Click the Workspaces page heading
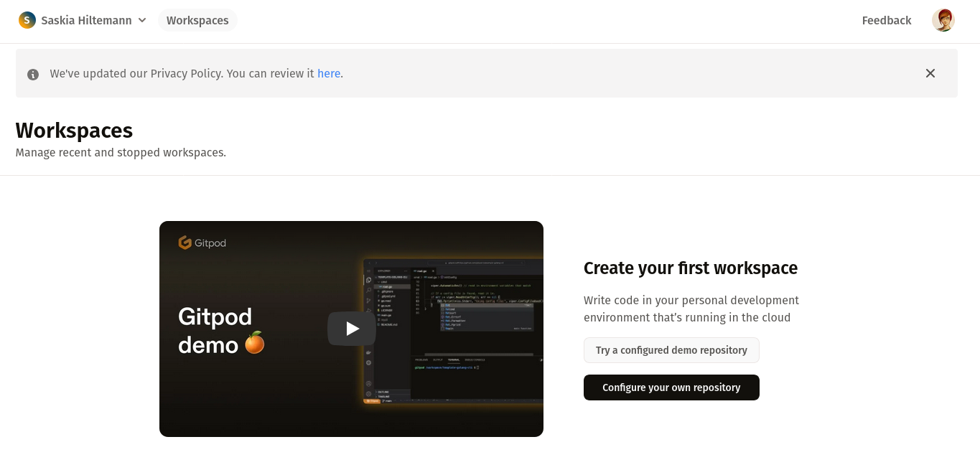 click(74, 130)
